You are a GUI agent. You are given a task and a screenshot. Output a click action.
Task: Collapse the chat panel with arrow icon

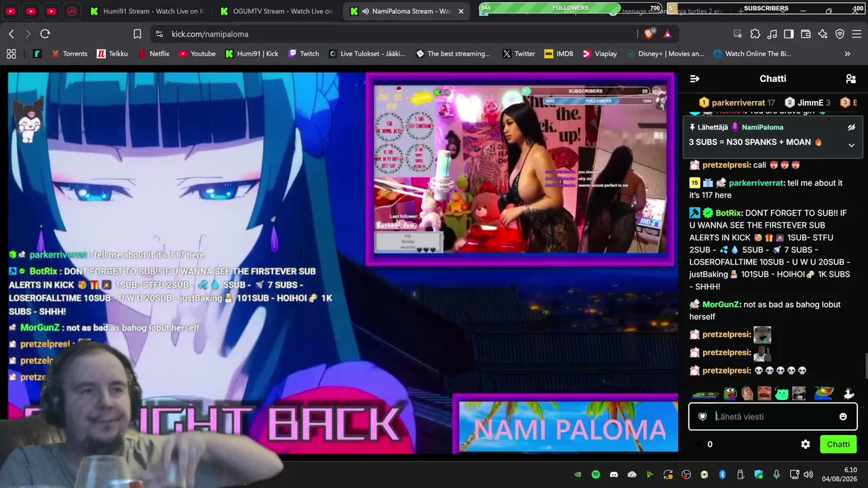[x=694, y=79]
